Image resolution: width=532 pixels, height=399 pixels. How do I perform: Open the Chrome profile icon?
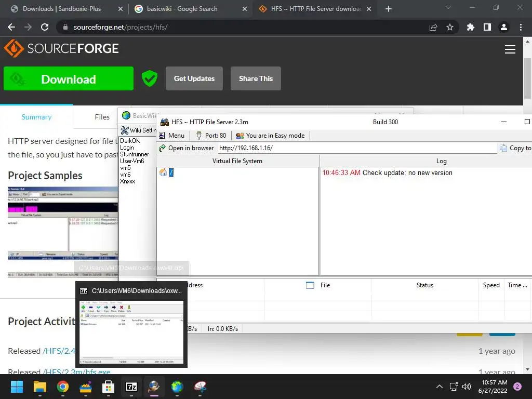[504, 27]
